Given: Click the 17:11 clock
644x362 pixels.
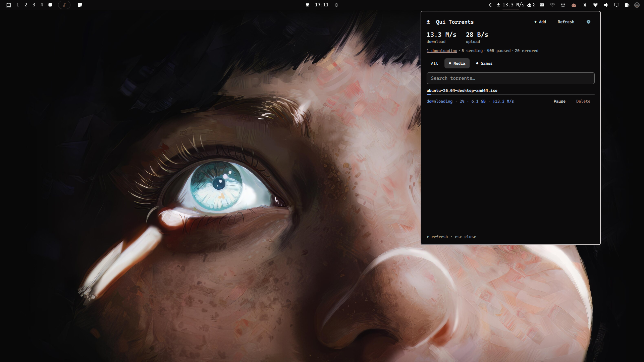Looking at the screenshot, I should pyautogui.click(x=322, y=5).
